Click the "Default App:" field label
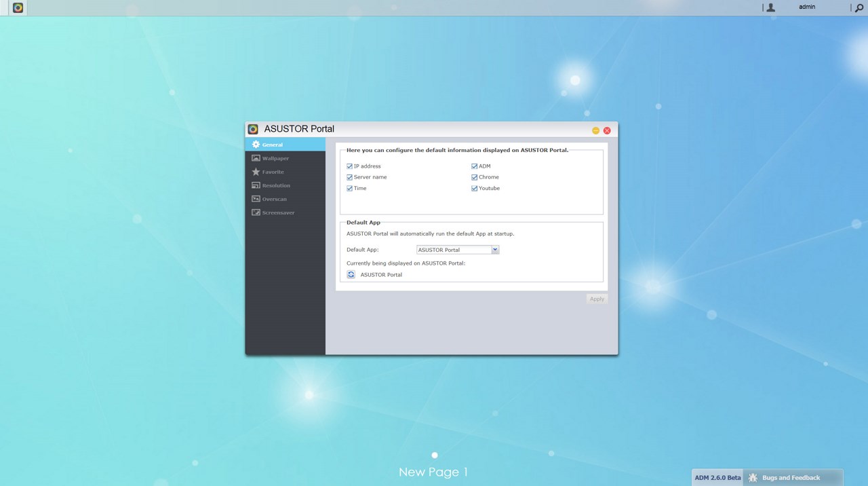 point(363,250)
